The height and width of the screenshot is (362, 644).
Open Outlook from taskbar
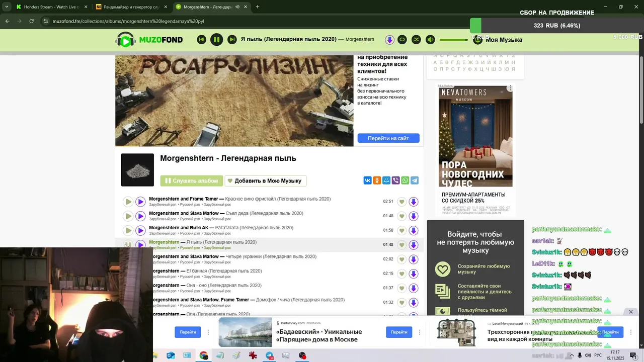[171, 355]
